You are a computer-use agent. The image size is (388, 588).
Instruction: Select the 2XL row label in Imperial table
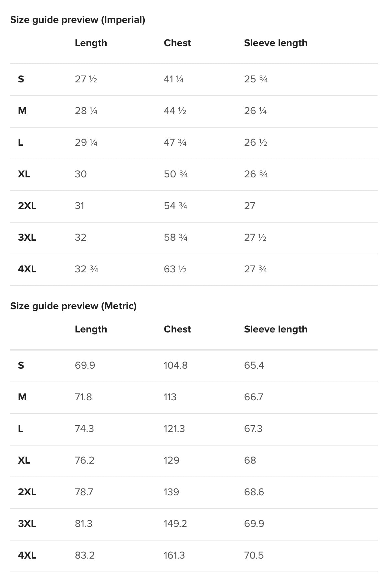(x=27, y=206)
